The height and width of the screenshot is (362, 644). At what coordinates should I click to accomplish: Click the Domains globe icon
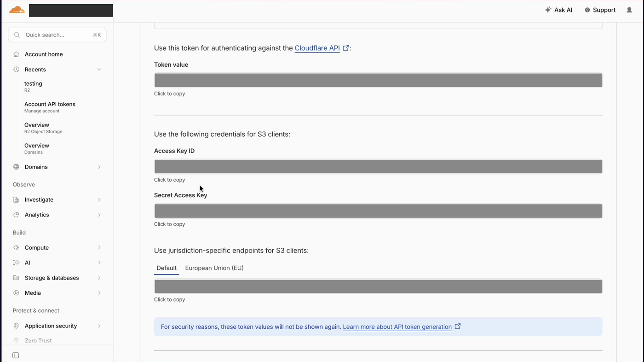[16, 167]
